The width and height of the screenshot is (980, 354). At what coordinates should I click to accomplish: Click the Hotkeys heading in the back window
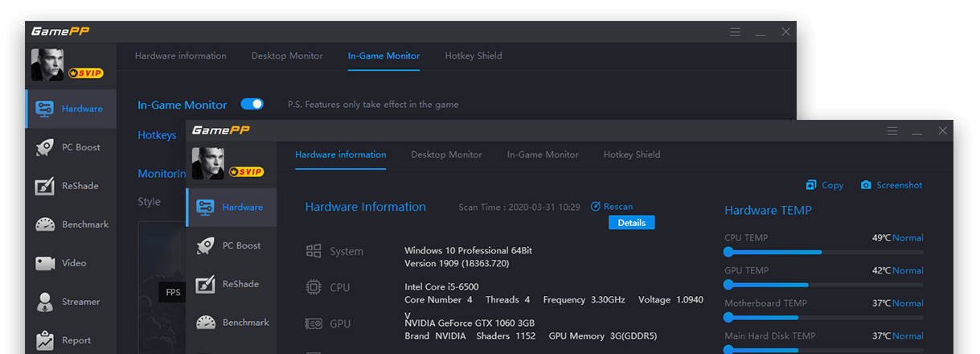pos(157,135)
